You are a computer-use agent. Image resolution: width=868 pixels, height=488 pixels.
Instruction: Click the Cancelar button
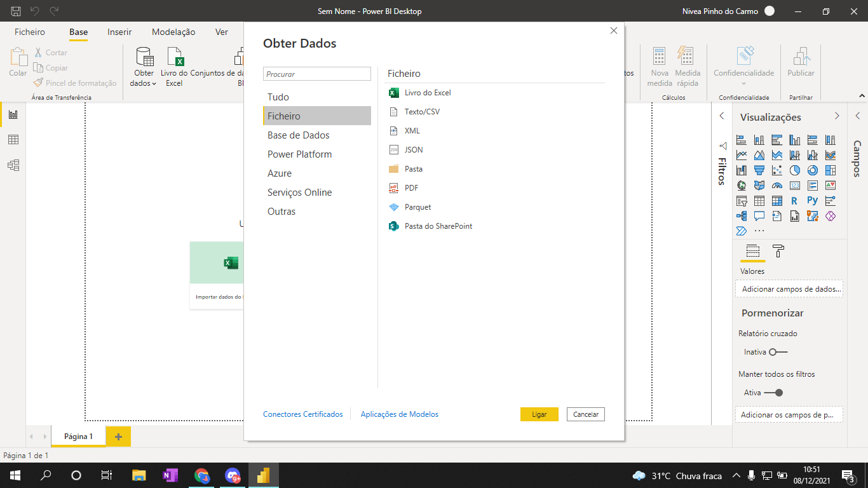586,414
